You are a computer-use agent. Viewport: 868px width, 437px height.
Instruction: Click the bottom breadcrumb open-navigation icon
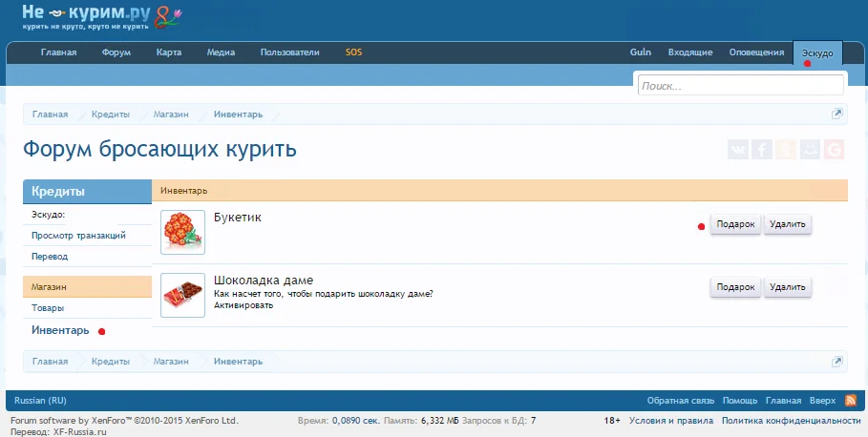pos(836,363)
